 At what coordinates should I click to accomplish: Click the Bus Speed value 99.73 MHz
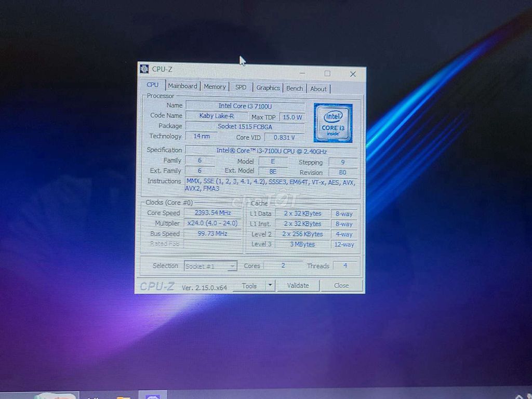point(212,233)
